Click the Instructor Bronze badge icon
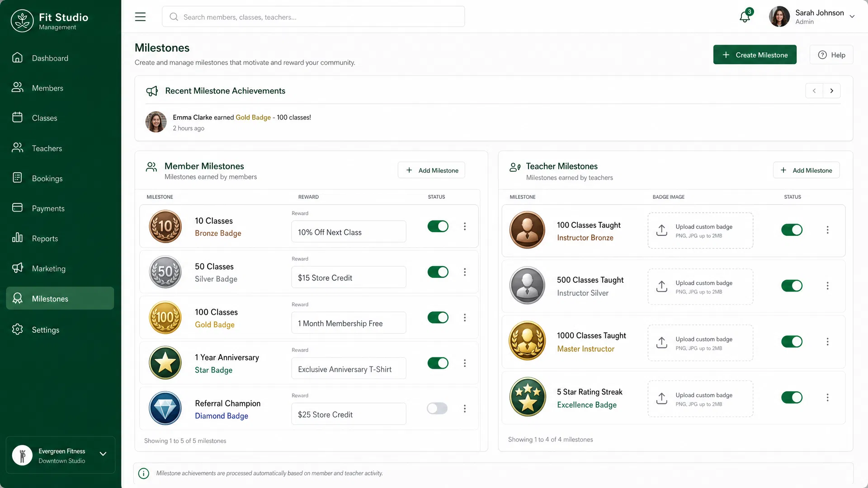The image size is (868, 488). (527, 230)
